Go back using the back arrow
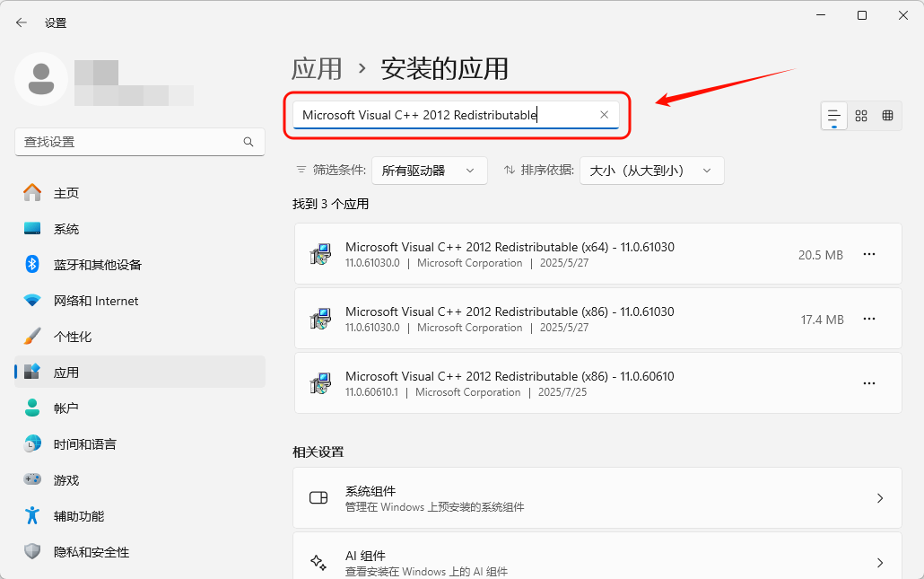The image size is (924, 579). click(x=22, y=23)
